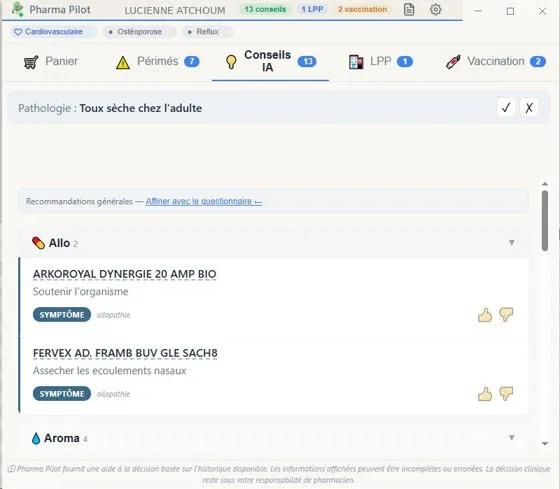Thumbs up ARKOROYAL DYNERGIE recommendation
This screenshot has width=560, height=489.
pyautogui.click(x=485, y=315)
